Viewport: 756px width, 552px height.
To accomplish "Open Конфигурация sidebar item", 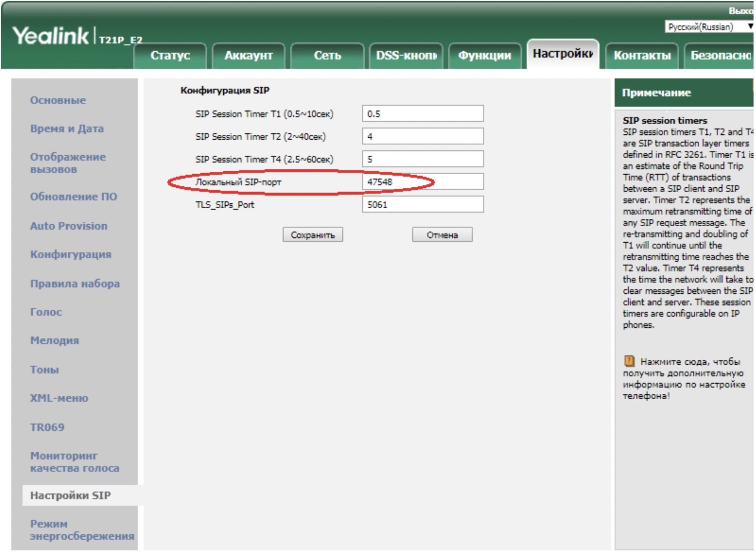I will (x=71, y=255).
